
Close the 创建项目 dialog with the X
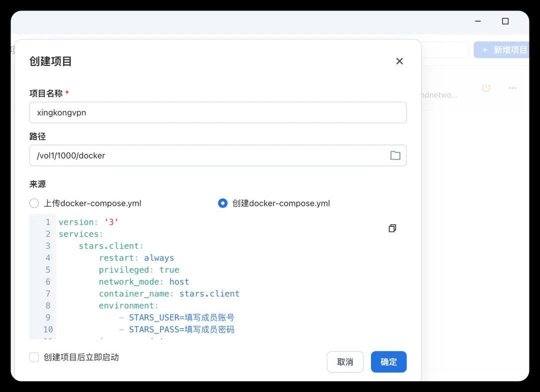coord(399,61)
